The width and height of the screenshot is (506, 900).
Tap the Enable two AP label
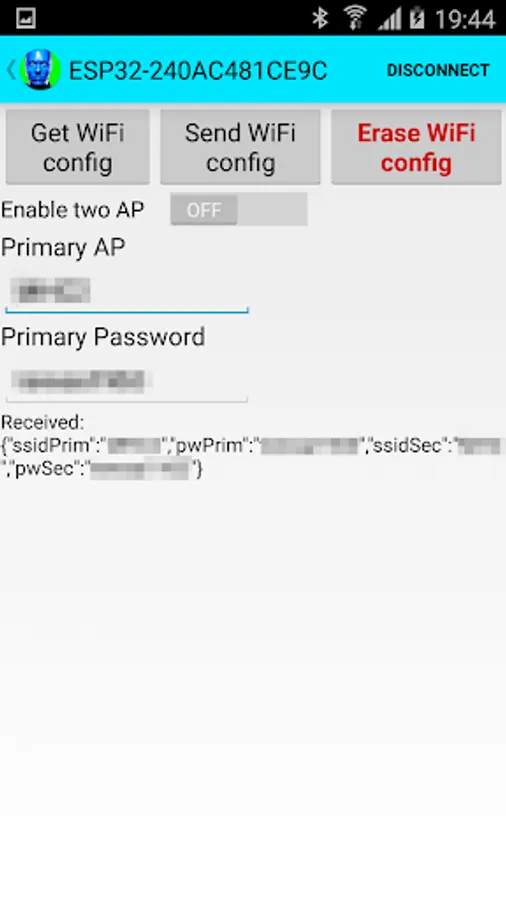pos(72,210)
